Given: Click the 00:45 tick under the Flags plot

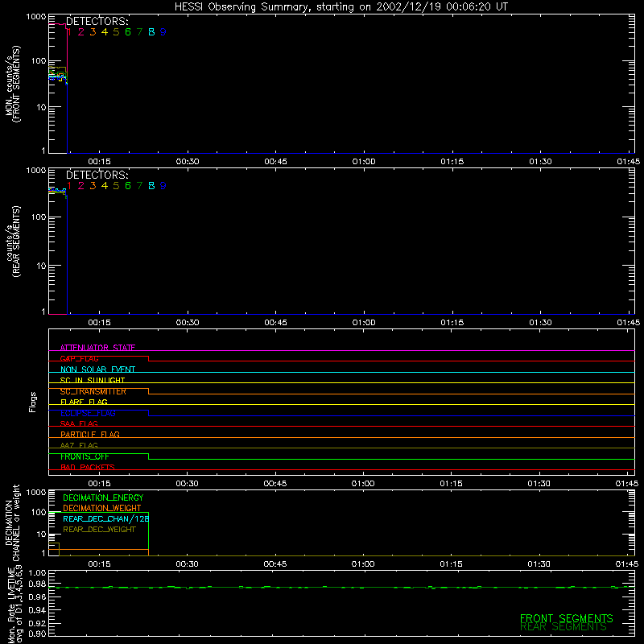Looking at the screenshot, I should (x=275, y=484).
